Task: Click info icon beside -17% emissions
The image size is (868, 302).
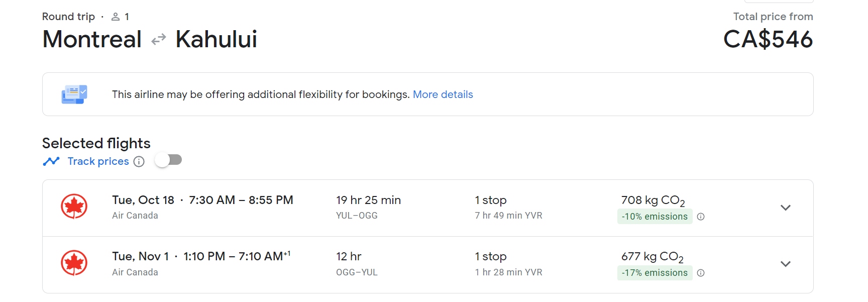Action: pos(701,273)
